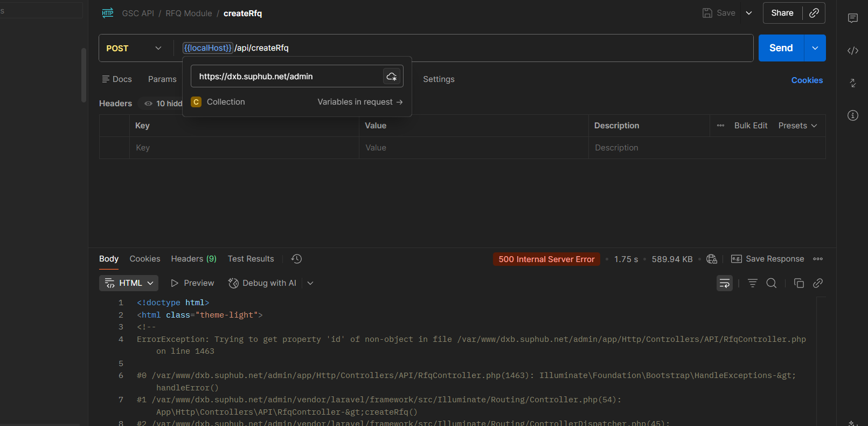
Task: Toggle visibility of 10 hidden headers
Action: (x=163, y=104)
